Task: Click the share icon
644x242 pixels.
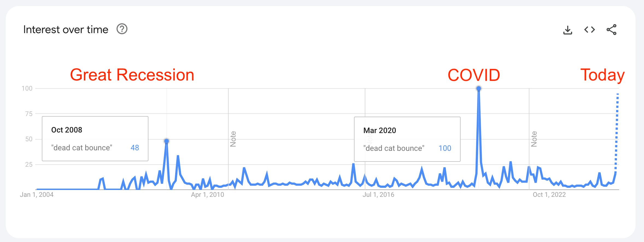Action: [x=611, y=30]
